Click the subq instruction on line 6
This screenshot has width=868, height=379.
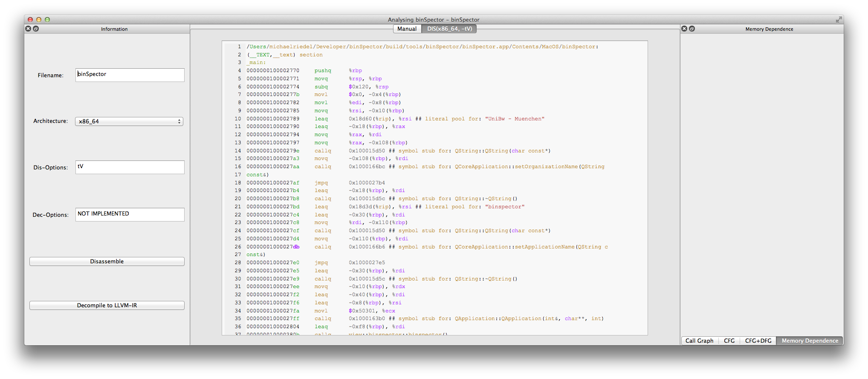[321, 87]
